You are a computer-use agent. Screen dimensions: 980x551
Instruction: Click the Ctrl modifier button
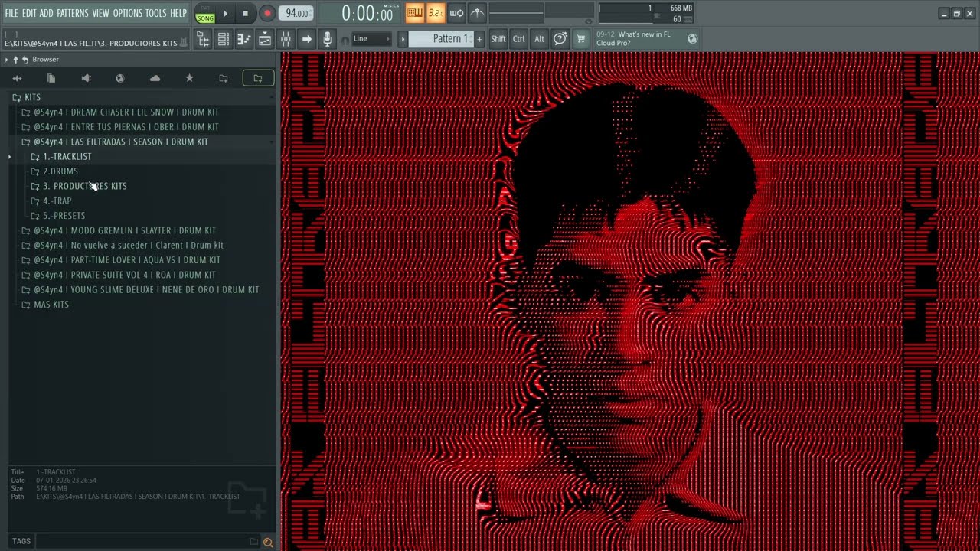pyautogui.click(x=519, y=39)
